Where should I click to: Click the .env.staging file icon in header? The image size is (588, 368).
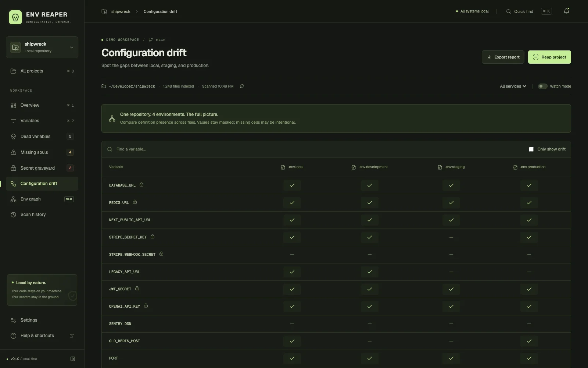pyautogui.click(x=440, y=167)
